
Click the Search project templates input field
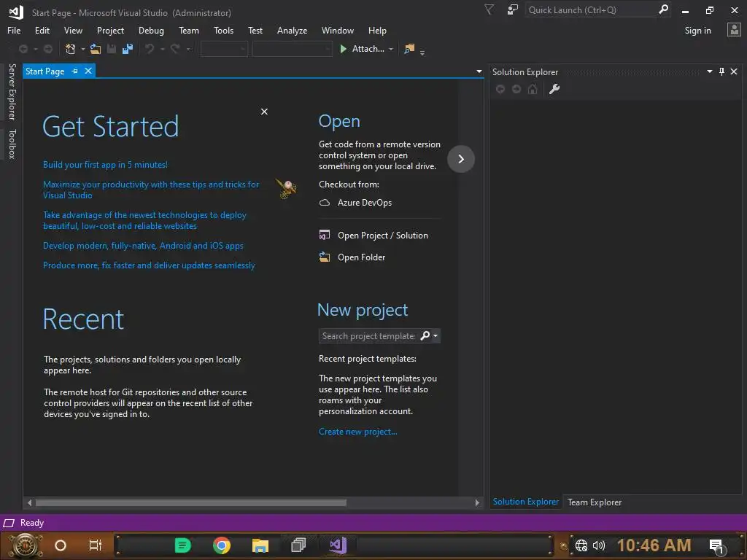[x=368, y=335]
